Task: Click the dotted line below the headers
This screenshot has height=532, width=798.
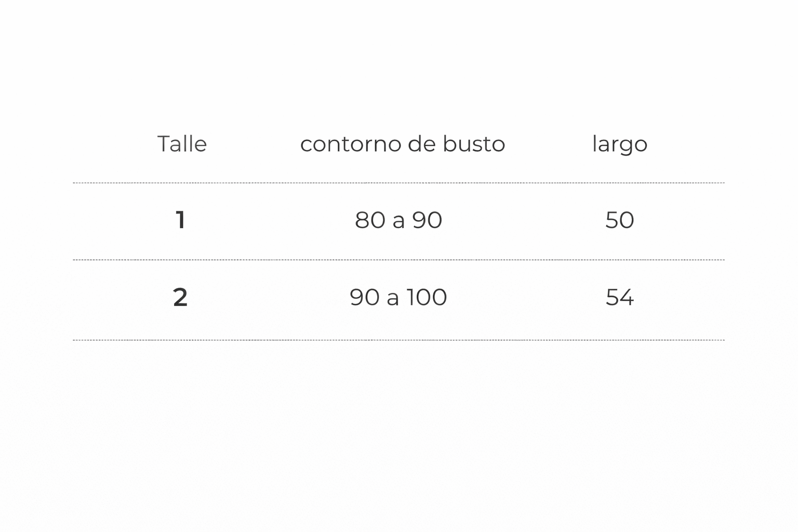Action: (x=398, y=183)
